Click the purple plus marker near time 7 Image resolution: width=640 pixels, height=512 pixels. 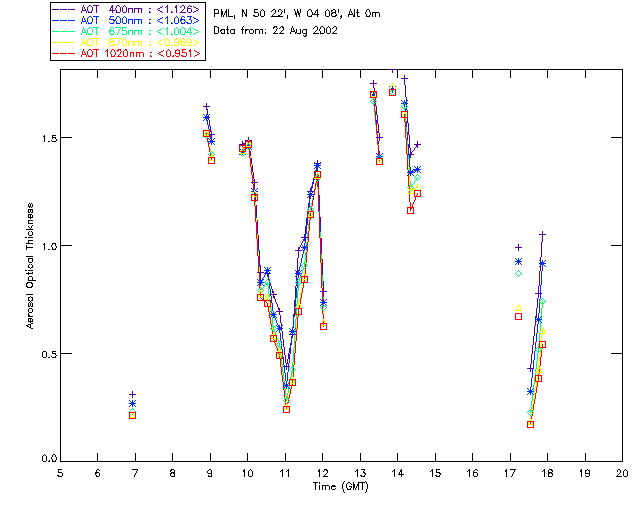click(x=132, y=394)
